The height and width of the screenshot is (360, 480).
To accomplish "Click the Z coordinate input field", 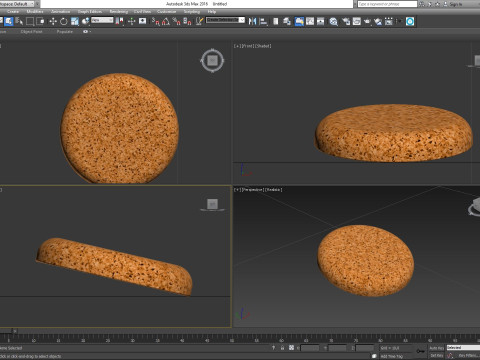I will [x=365, y=348].
